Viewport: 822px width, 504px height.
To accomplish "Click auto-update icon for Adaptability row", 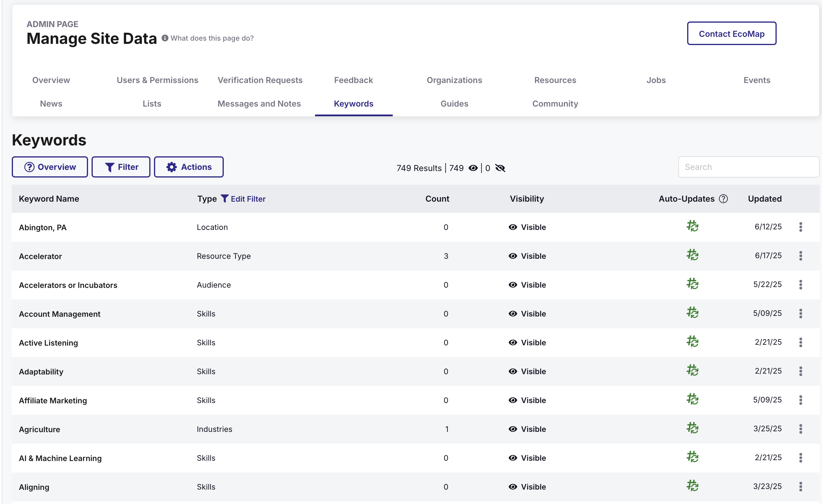I will pyautogui.click(x=692, y=370).
